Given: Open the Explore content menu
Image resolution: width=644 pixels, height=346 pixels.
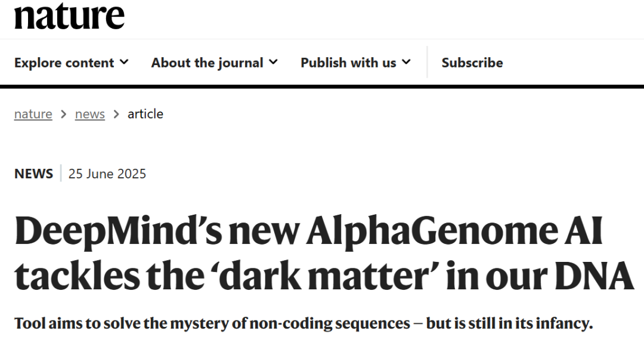Looking at the screenshot, I should 72,63.
